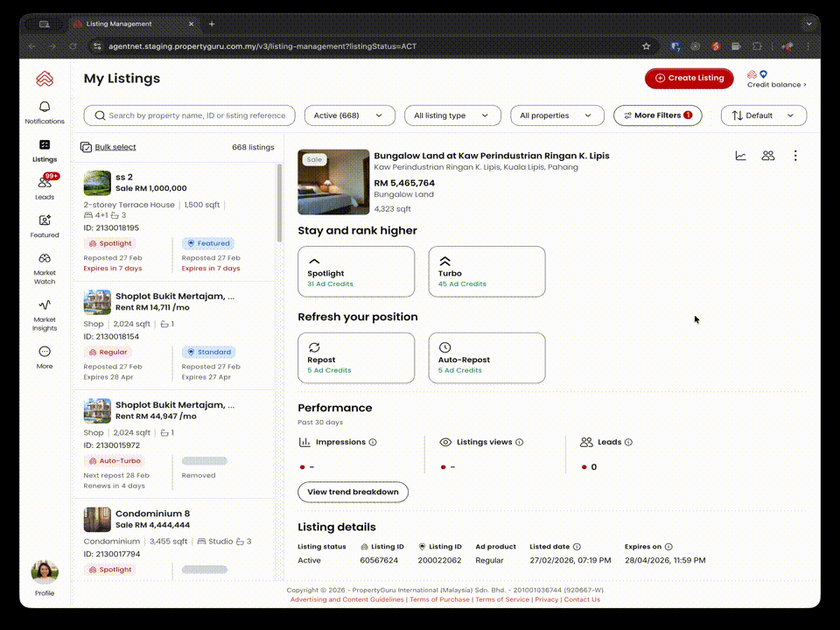840x630 pixels.
Task: Expand the Active (668) status dropdown
Action: click(x=348, y=115)
